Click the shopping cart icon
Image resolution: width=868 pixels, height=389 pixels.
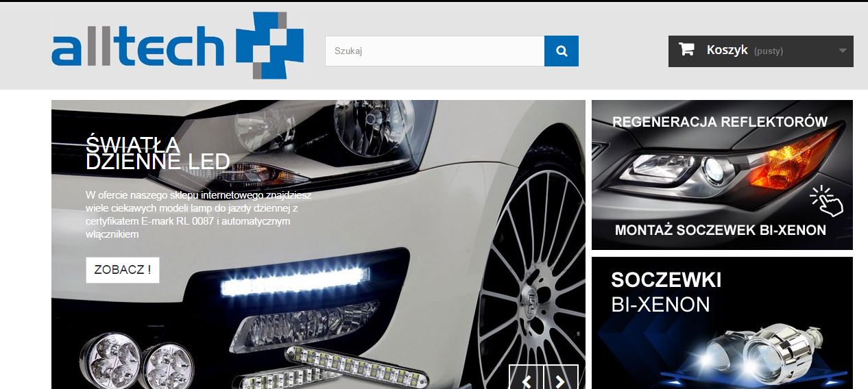686,49
